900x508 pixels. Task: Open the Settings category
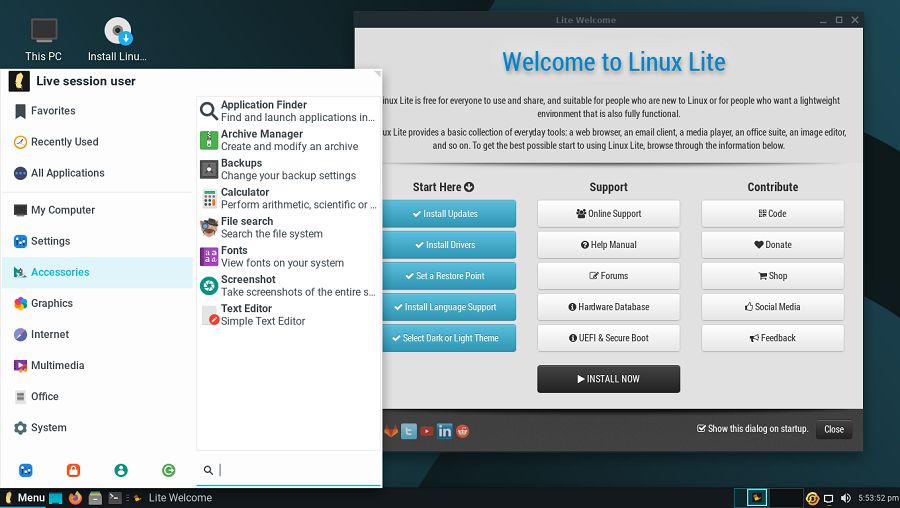[98, 241]
